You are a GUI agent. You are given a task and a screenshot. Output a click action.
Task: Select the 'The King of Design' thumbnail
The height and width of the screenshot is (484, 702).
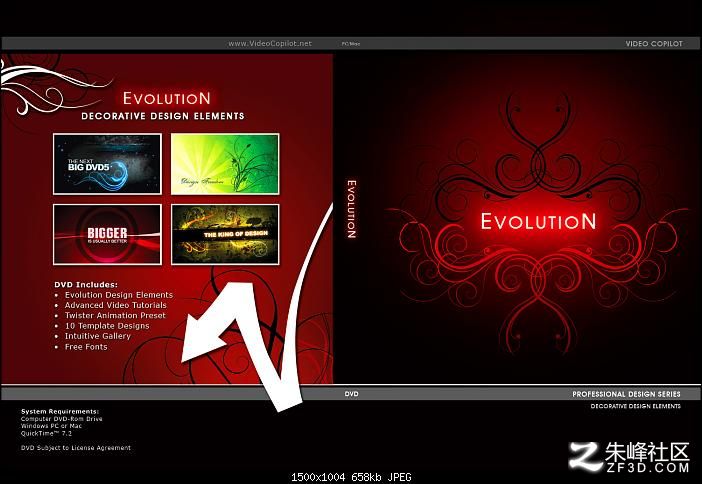[x=225, y=234]
